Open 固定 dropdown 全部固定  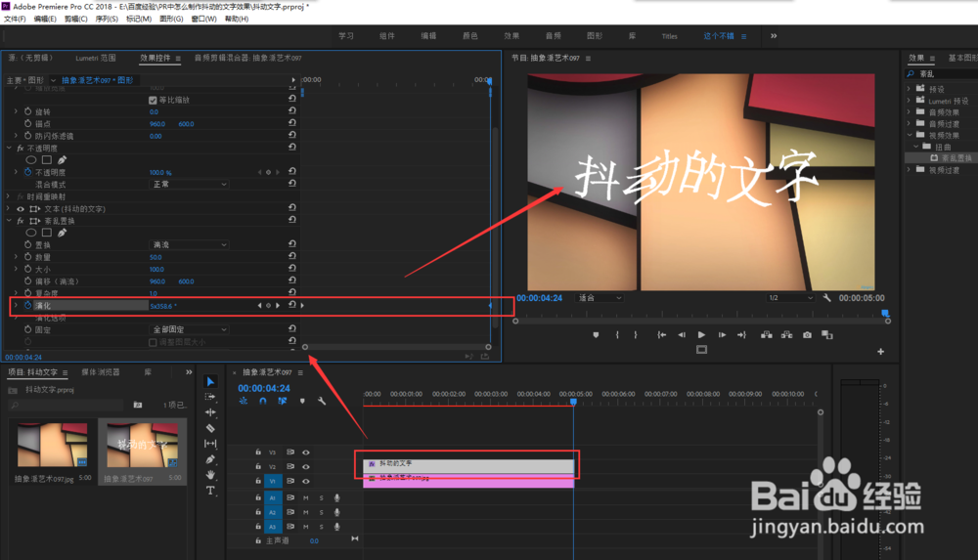[189, 329]
